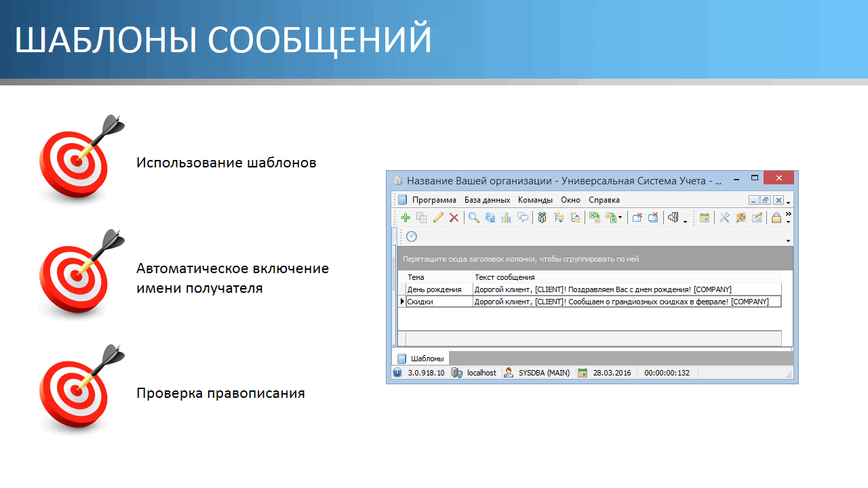Click localhost in the status bar
This screenshot has width=868, height=488.
point(481,373)
